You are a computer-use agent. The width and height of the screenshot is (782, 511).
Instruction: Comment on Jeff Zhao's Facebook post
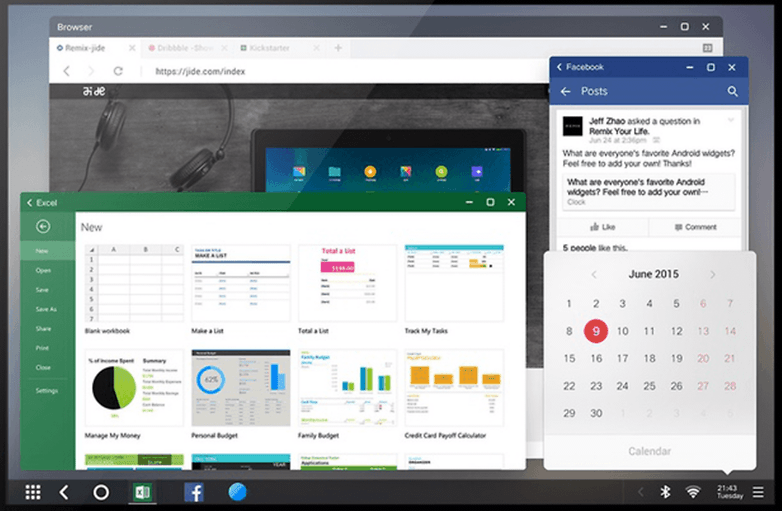[695, 227]
